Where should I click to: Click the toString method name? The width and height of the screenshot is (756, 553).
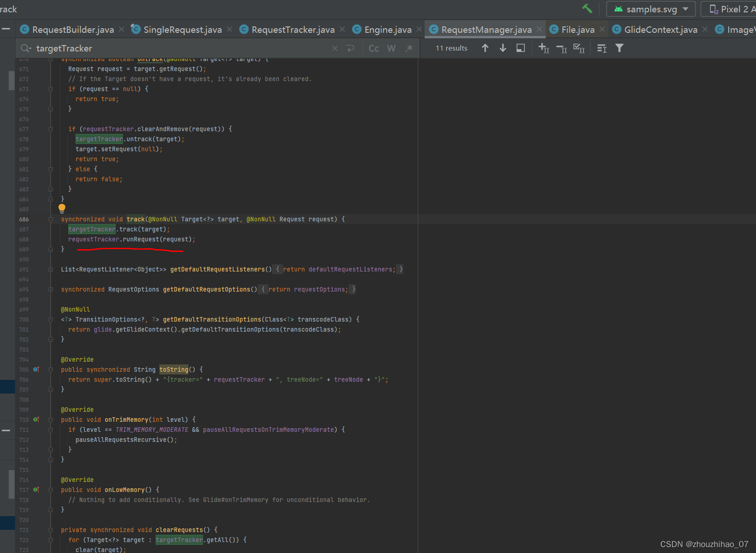[x=174, y=369]
